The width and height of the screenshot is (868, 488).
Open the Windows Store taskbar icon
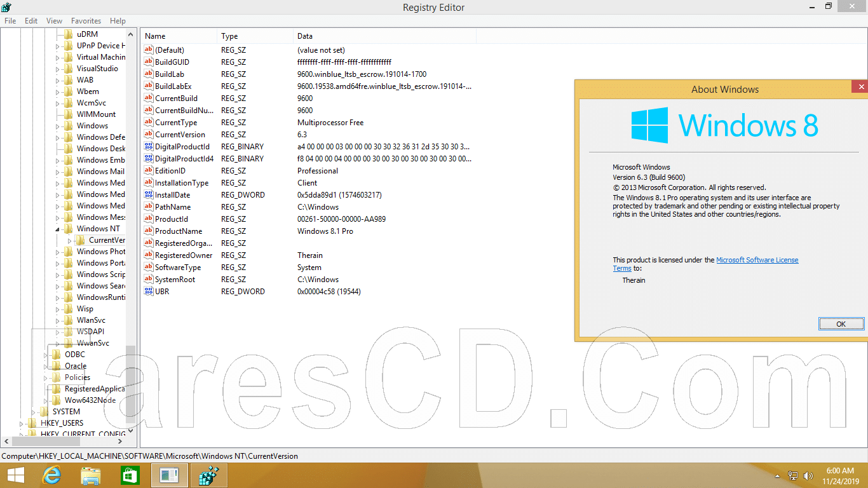130,475
